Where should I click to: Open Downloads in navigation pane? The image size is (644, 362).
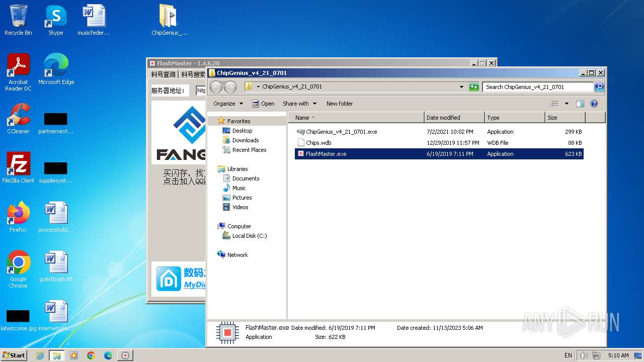245,140
